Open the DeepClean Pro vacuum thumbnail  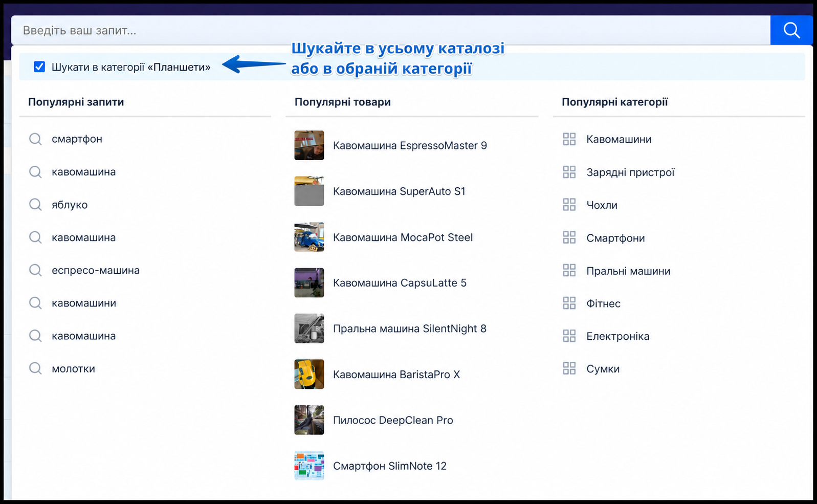click(309, 420)
